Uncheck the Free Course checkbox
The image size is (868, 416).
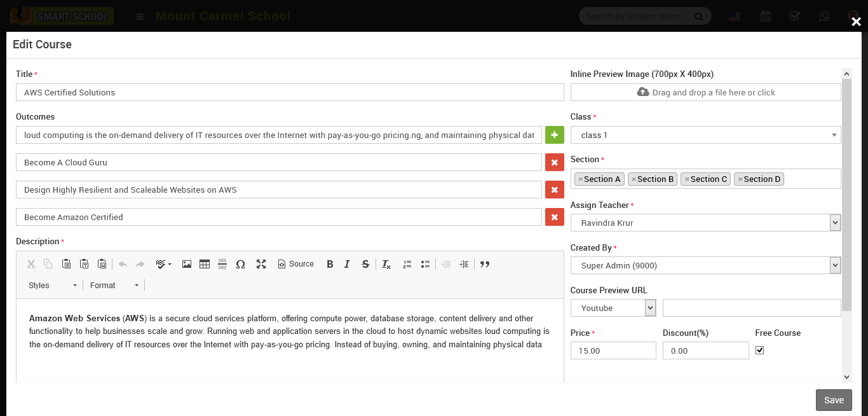[759, 350]
